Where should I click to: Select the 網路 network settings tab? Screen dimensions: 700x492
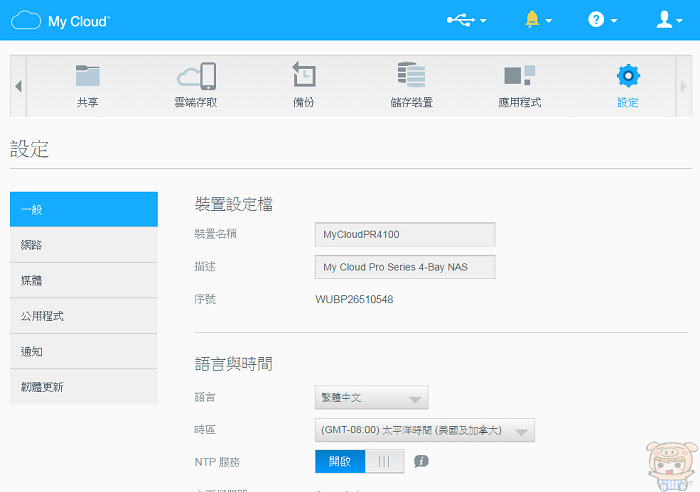84,245
